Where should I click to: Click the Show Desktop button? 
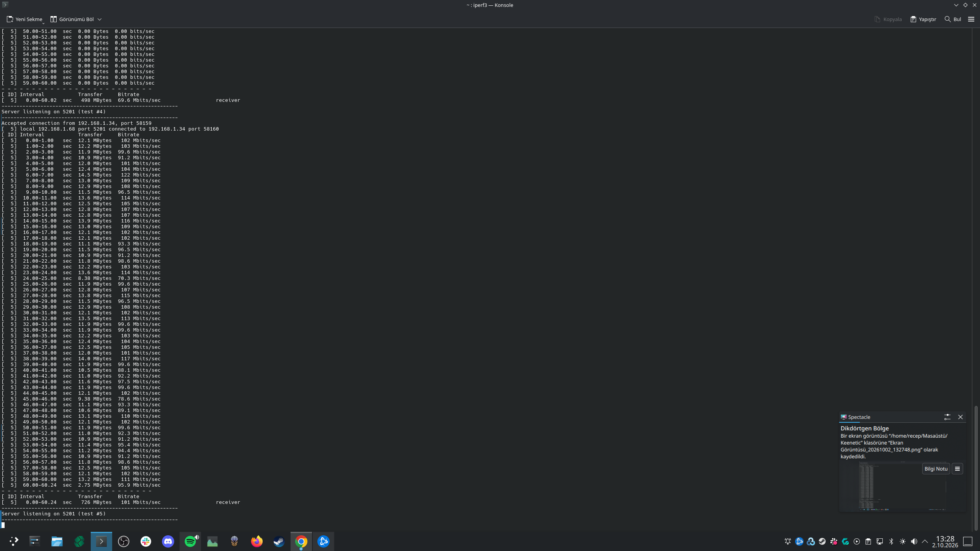click(968, 541)
